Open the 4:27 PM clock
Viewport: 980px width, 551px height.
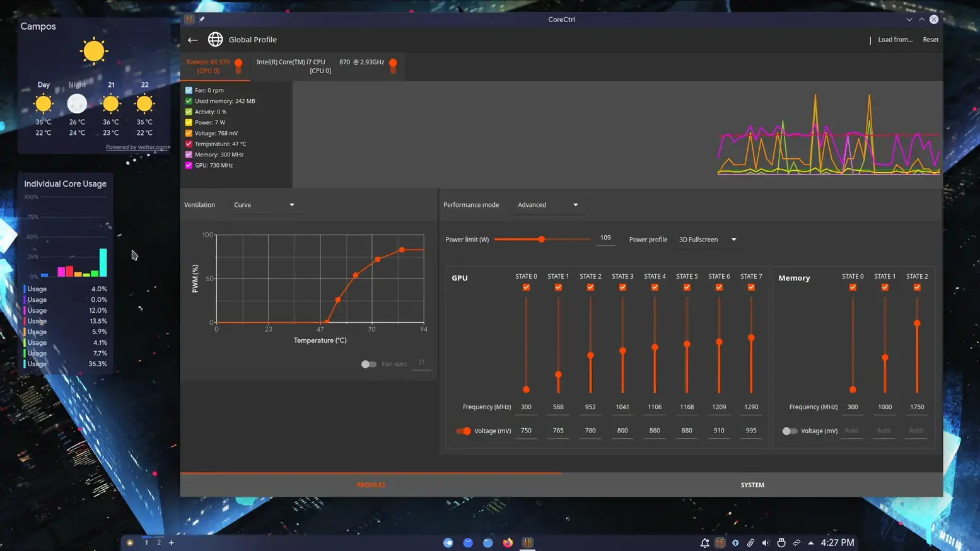[837, 542]
